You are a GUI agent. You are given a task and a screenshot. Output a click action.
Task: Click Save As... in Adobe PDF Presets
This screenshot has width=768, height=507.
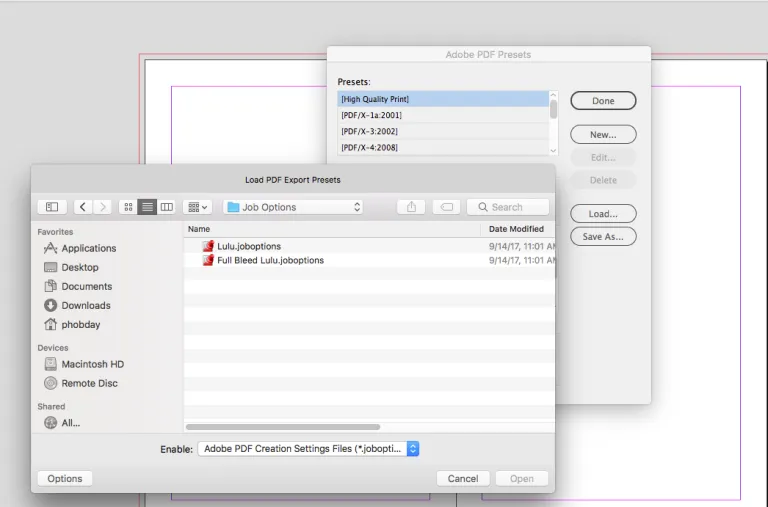coord(603,237)
